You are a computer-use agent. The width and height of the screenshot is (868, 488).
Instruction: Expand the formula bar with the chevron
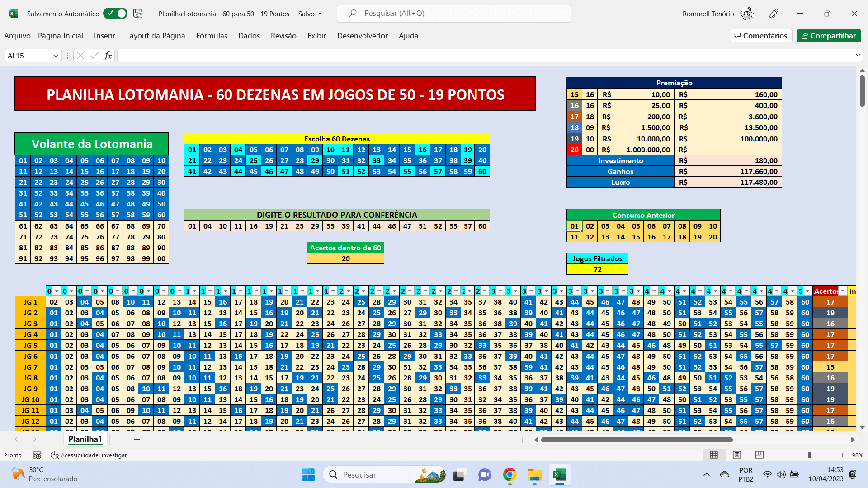click(858, 55)
